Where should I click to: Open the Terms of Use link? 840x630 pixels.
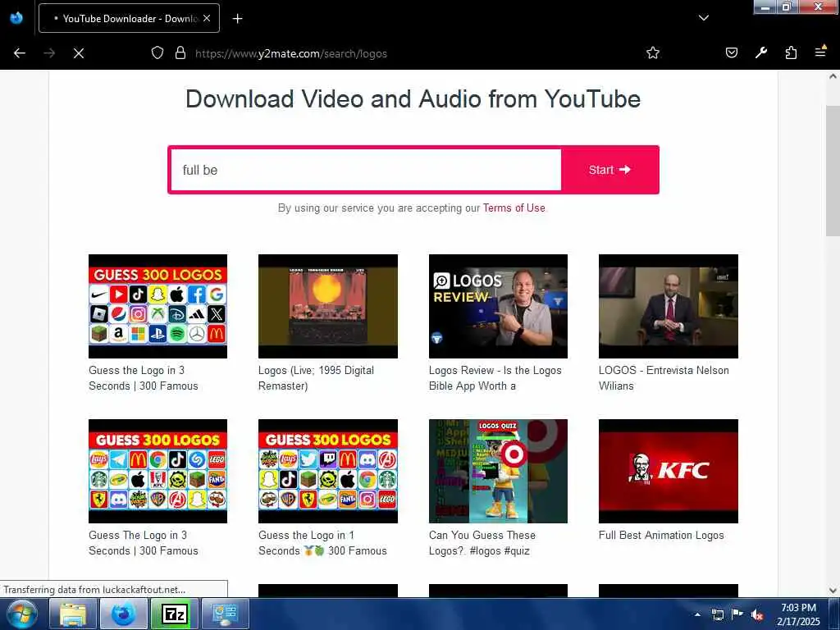point(514,208)
